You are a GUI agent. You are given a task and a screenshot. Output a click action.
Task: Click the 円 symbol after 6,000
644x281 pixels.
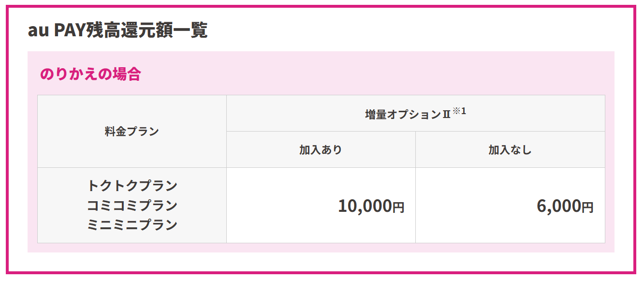click(x=587, y=207)
